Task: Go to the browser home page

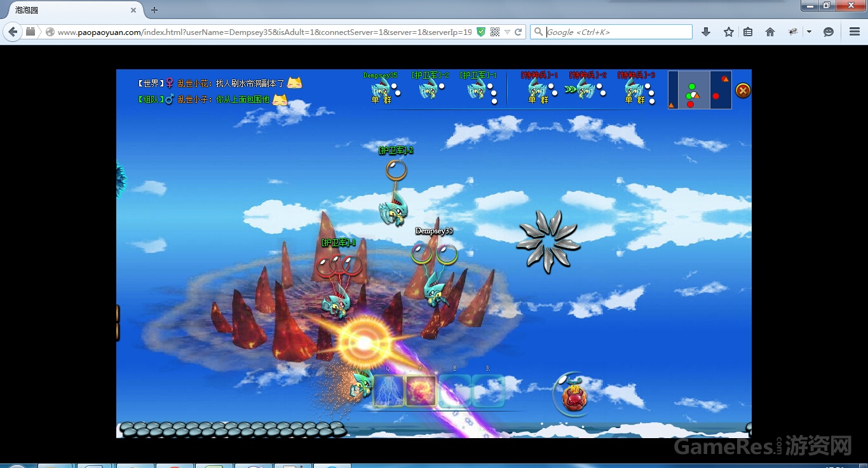Action: point(770,32)
